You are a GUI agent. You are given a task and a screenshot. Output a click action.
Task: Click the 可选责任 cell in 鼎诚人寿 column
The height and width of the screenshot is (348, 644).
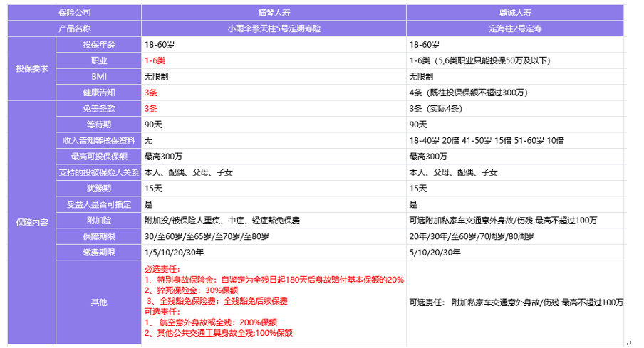click(516, 302)
